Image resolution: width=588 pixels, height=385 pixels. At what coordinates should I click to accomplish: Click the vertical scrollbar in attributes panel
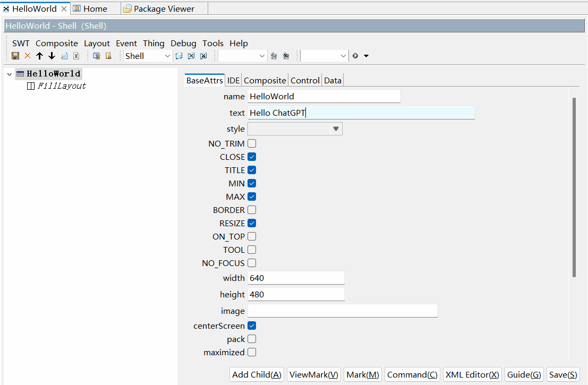[x=574, y=186]
